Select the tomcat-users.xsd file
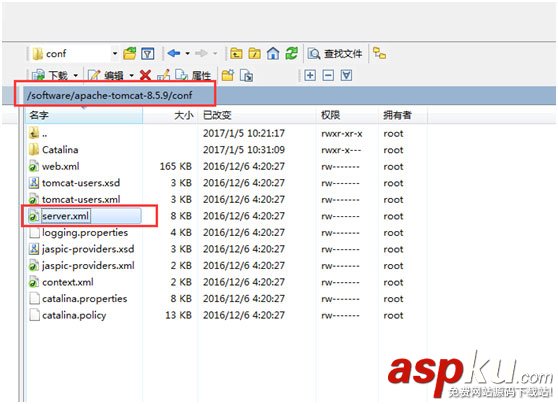 pos(81,183)
